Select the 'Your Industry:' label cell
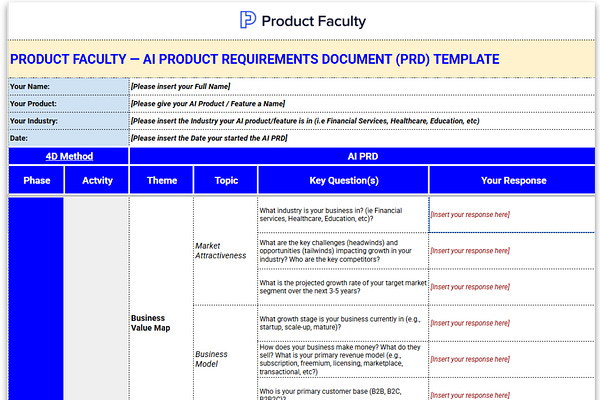The height and width of the screenshot is (400, 600). [x=69, y=121]
